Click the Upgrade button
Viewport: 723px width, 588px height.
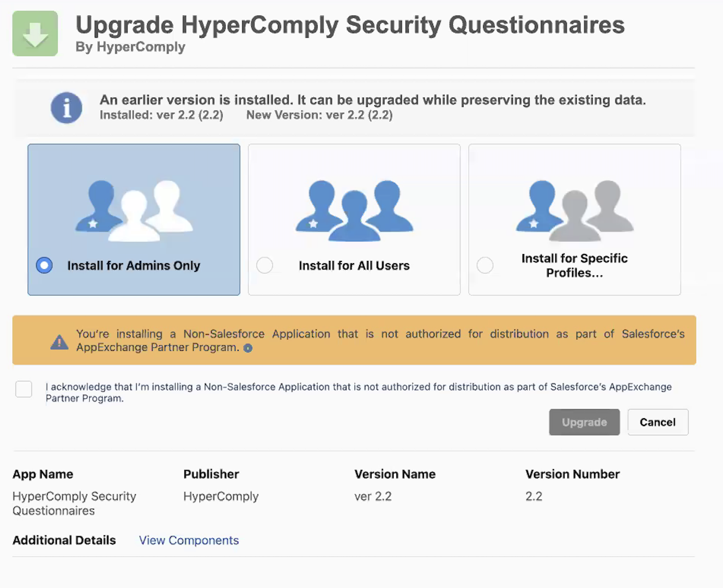point(584,422)
